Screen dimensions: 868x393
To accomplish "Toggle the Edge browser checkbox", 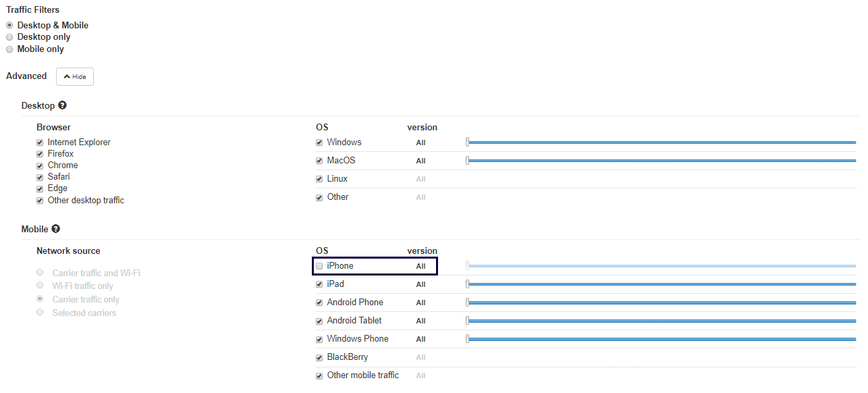I will pyautogui.click(x=40, y=188).
